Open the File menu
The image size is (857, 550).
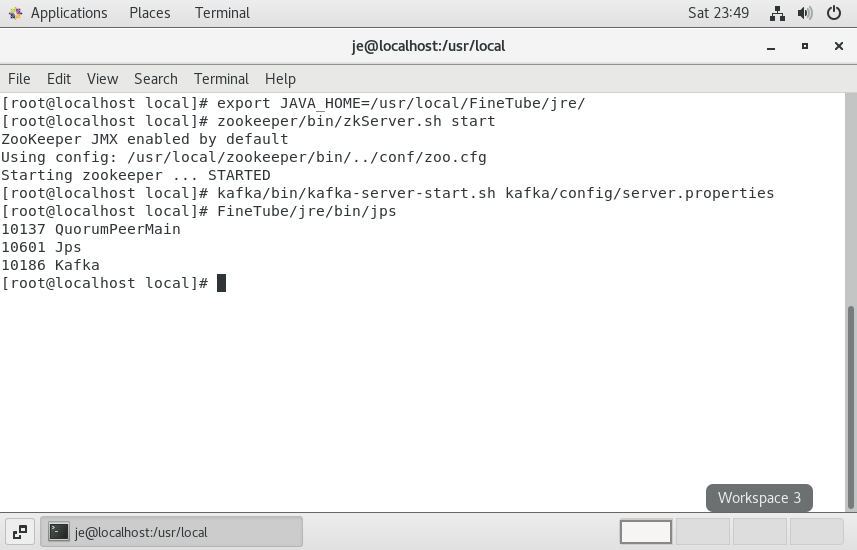pos(19,79)
